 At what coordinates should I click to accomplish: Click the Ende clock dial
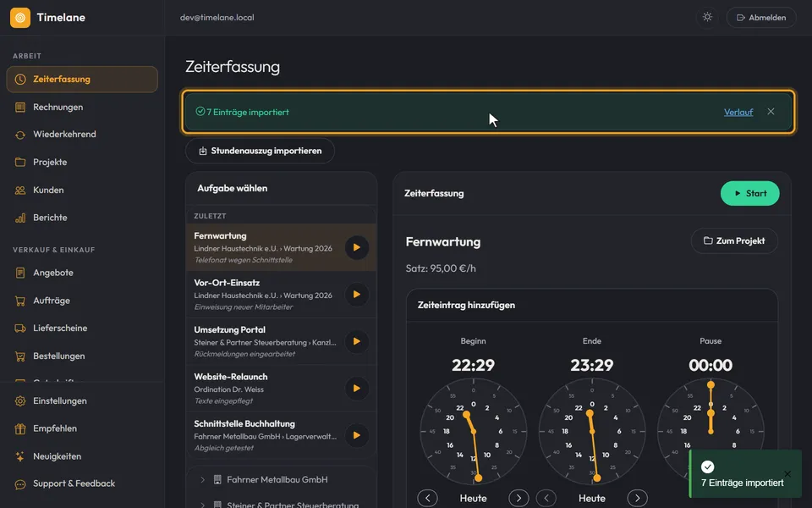592,432
